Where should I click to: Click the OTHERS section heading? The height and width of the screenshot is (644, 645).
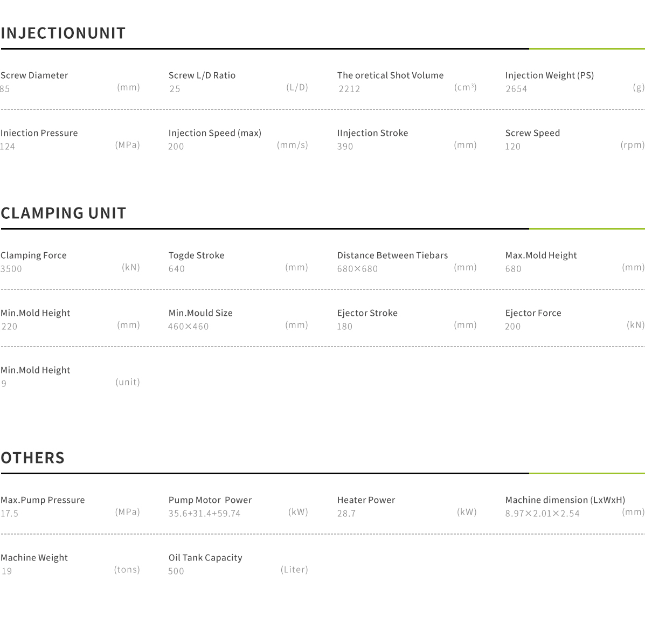pos(33,458)
